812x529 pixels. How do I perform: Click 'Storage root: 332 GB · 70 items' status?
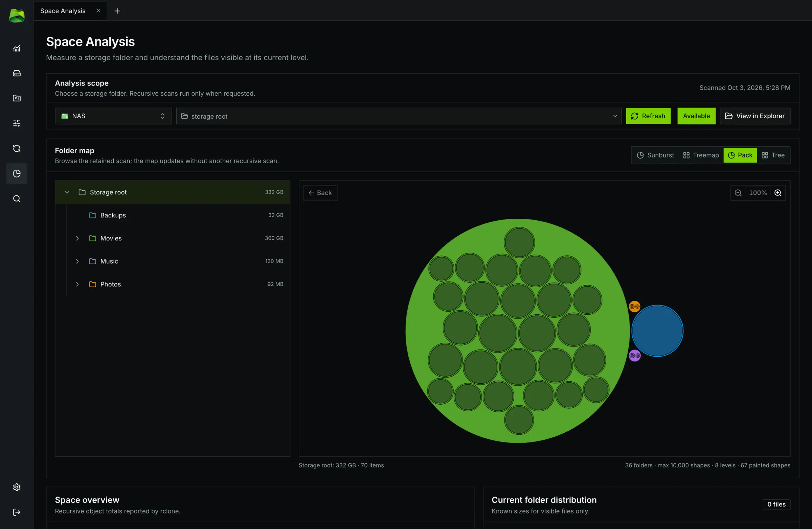click(341, 465)
